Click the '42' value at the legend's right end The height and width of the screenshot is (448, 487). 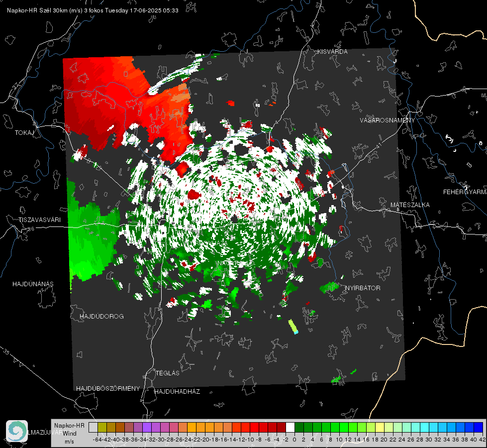[x=483, y=440]
